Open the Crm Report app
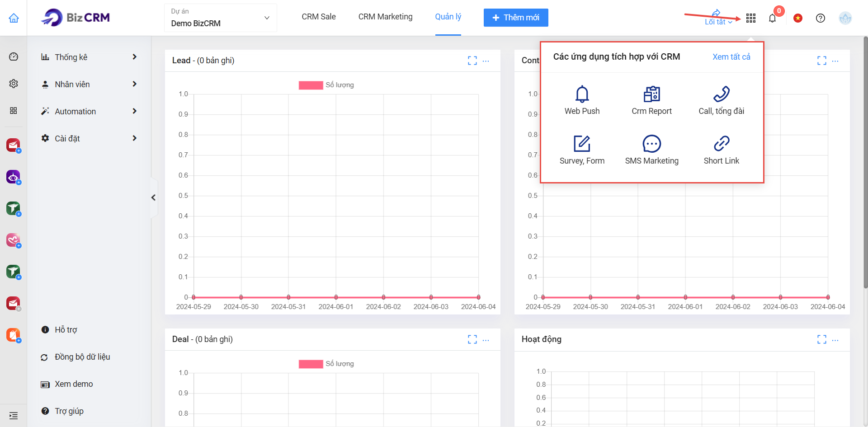 click(x=651, y=100)
